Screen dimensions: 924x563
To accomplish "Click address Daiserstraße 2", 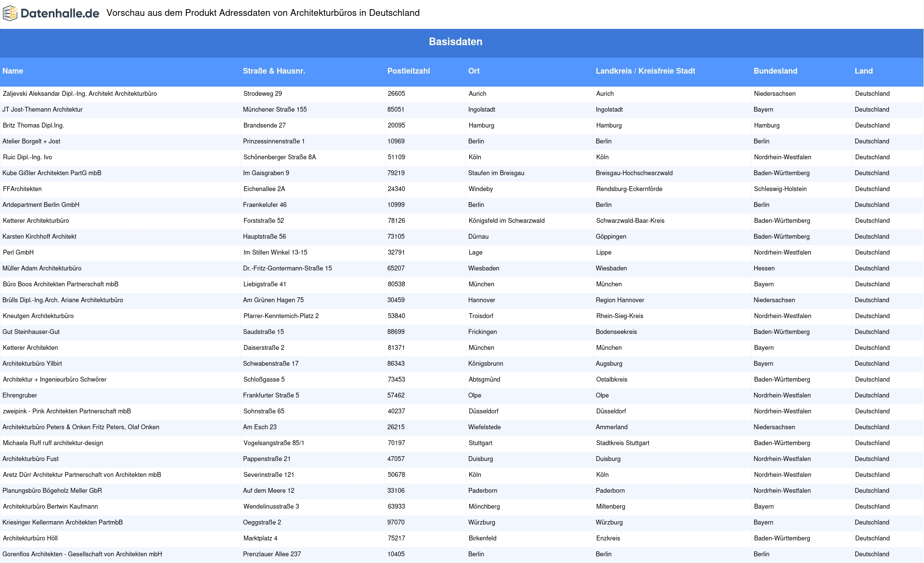I will (x=264, y=348).
